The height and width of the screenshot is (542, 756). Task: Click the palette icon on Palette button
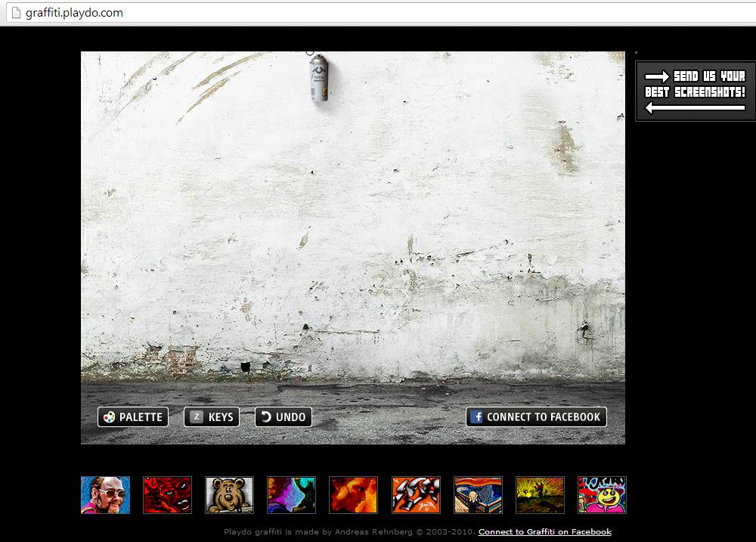[110, 417]
